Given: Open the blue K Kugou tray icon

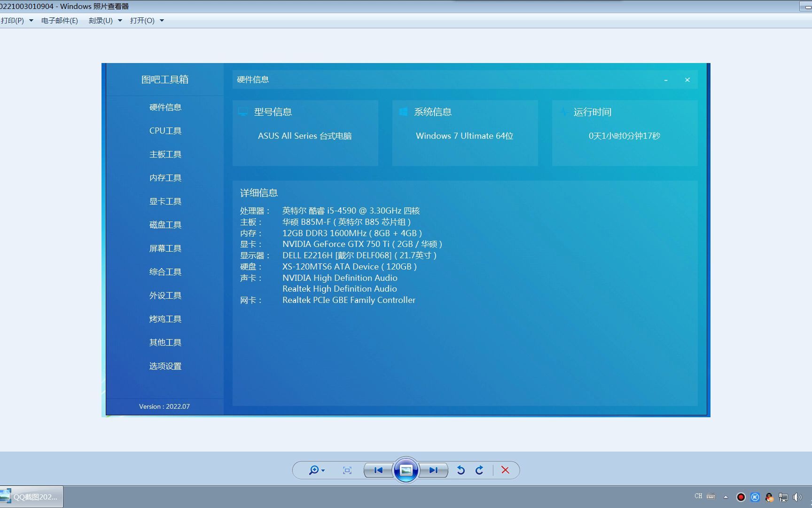Looking at the screenshot, I should click(x=755, y=497).
